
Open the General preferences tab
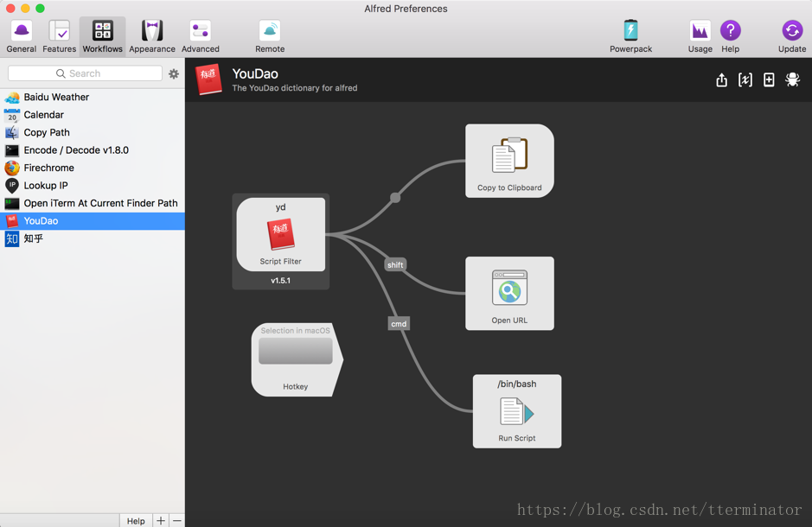pos(22,36)
